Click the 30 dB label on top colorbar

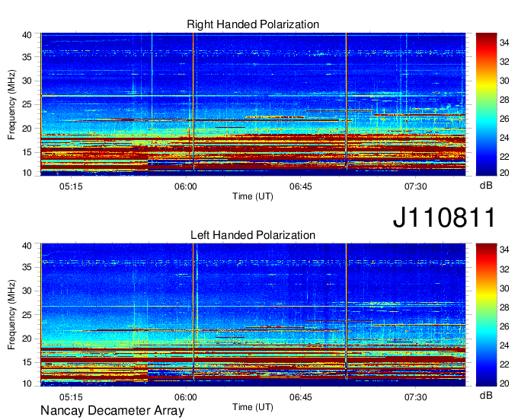point(504,81)
